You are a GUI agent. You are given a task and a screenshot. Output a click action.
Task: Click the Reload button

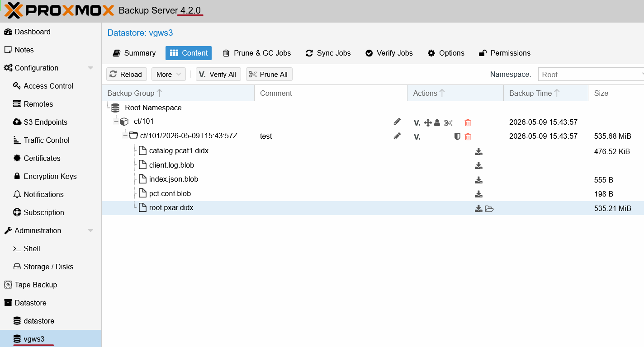click(126, 75)
